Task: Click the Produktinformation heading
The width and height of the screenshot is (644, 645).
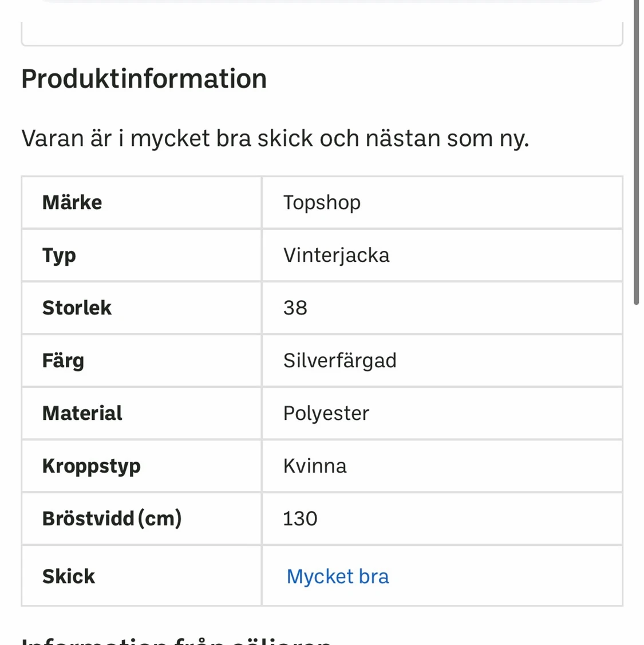Action: point(144,78)
